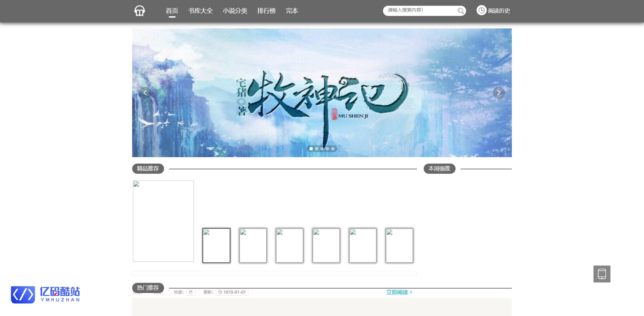Click the 本周强推 section label

(439, 169)
